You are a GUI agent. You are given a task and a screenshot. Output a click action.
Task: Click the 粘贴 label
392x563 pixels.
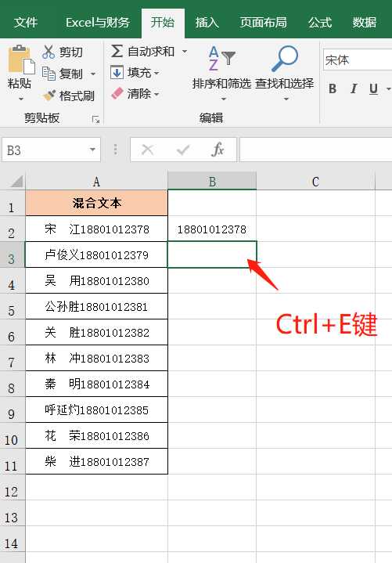pos(20,83)
